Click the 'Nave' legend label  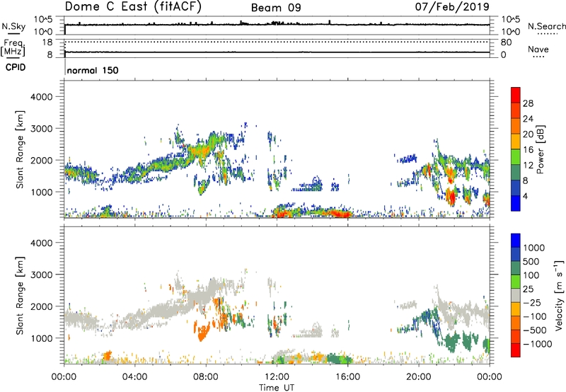[x=538, y=49]
